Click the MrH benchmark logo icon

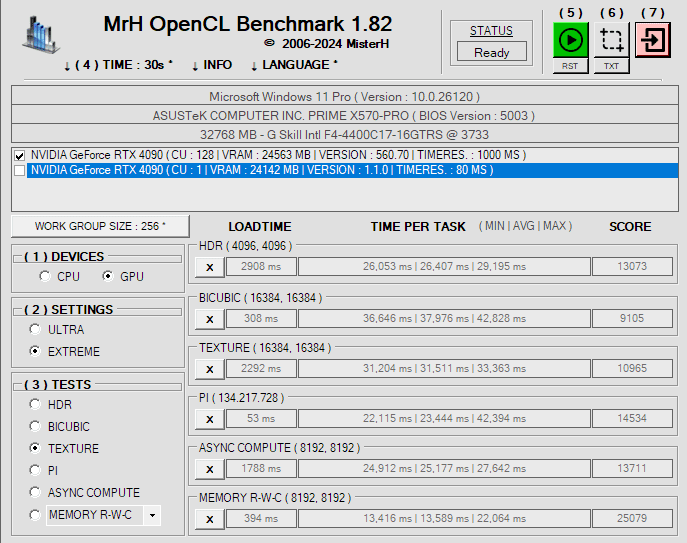pos(40,35)
